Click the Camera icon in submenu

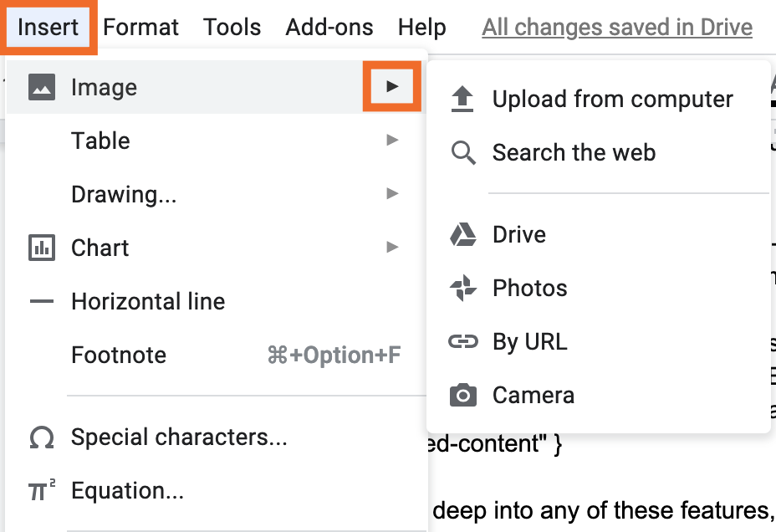pos(462,395)
